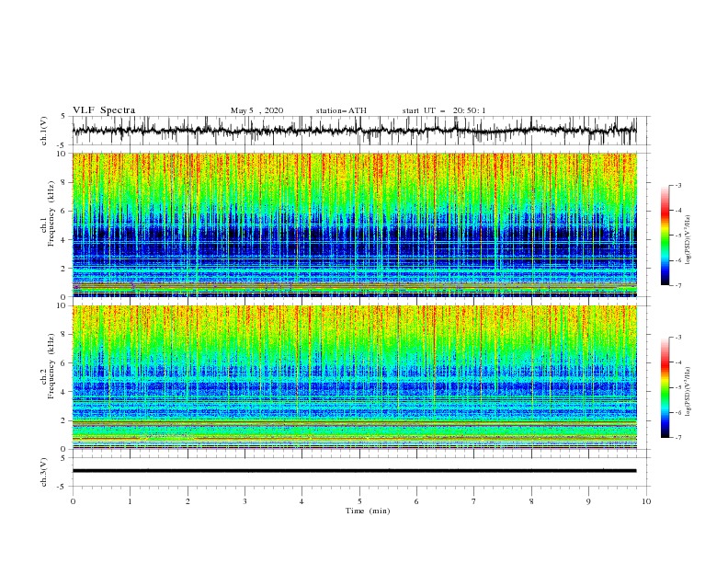Click the 'start UT = 20:50:1' text
The image size is (728, 563).
(444, 110)
